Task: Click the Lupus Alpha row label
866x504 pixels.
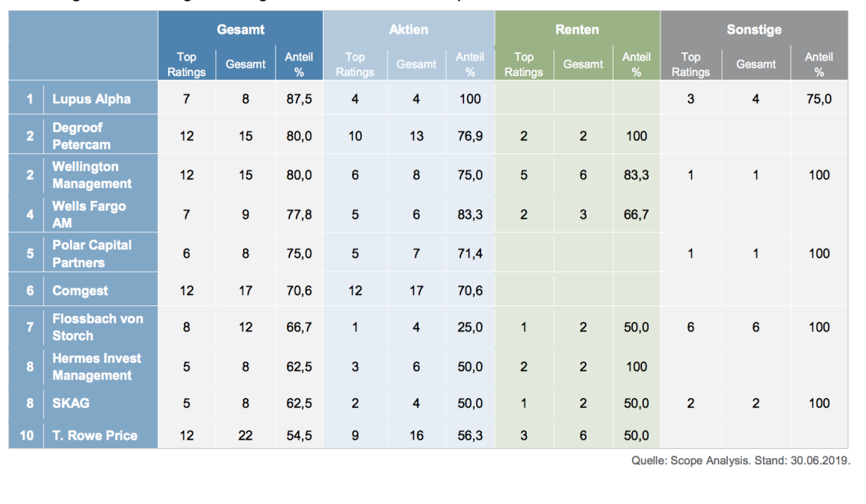Action: pyautogui.click(x=91, y=99)
